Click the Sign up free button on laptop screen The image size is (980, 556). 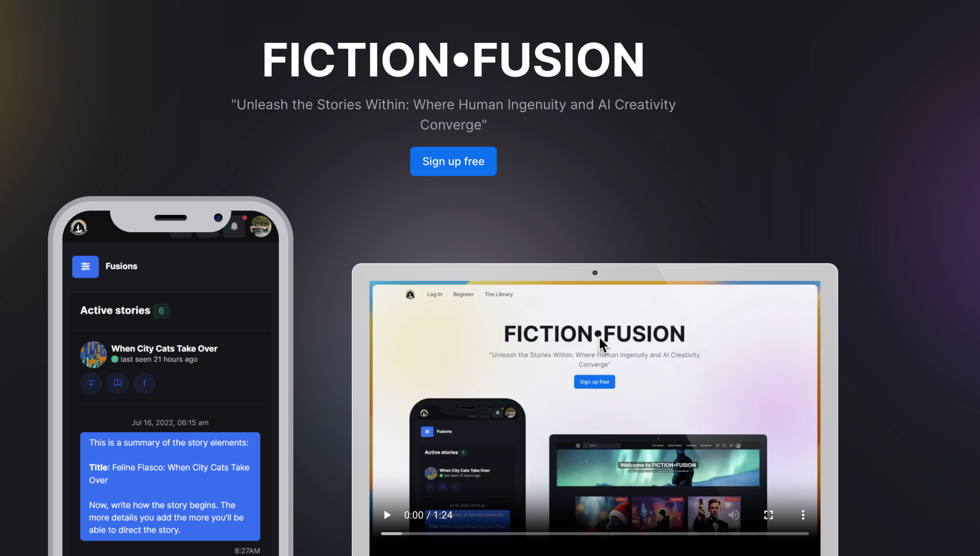click(x=595, y=382)
